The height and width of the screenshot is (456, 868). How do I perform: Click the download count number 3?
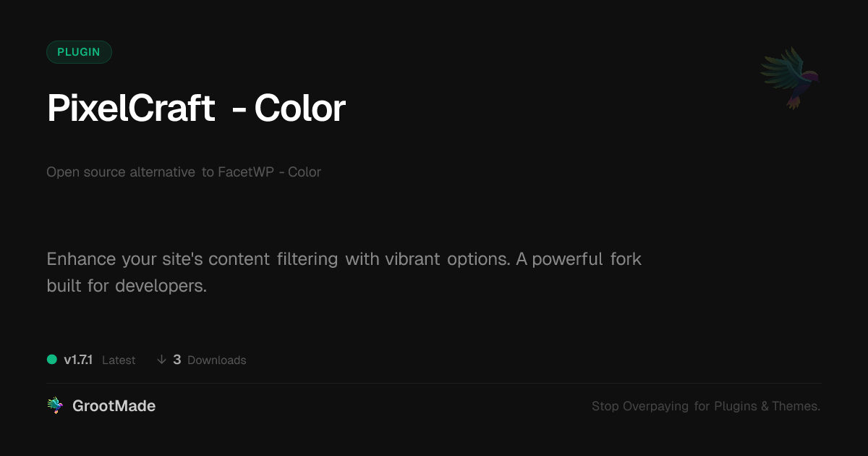pyautogui.click(x=177, y=360)
